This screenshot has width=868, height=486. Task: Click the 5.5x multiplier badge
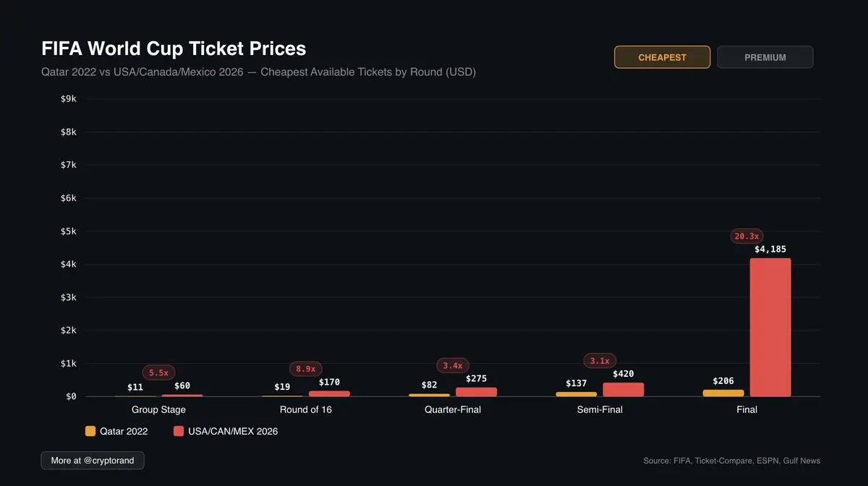[x=158, y=372]
